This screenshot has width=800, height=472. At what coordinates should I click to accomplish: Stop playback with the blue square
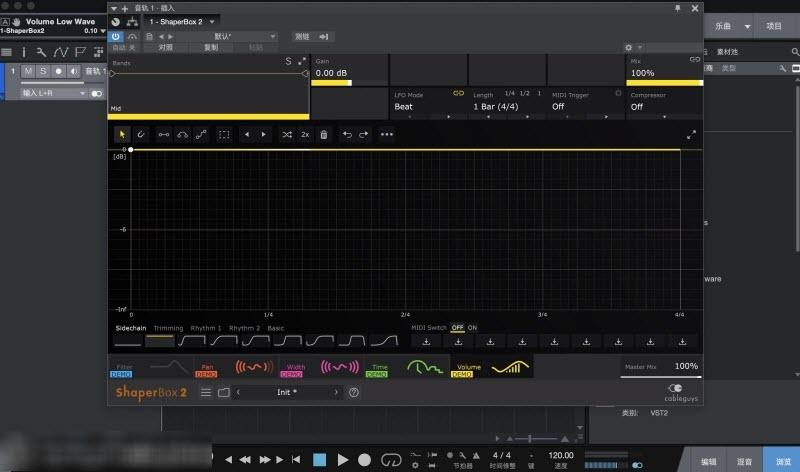click(x=319, y=460)
